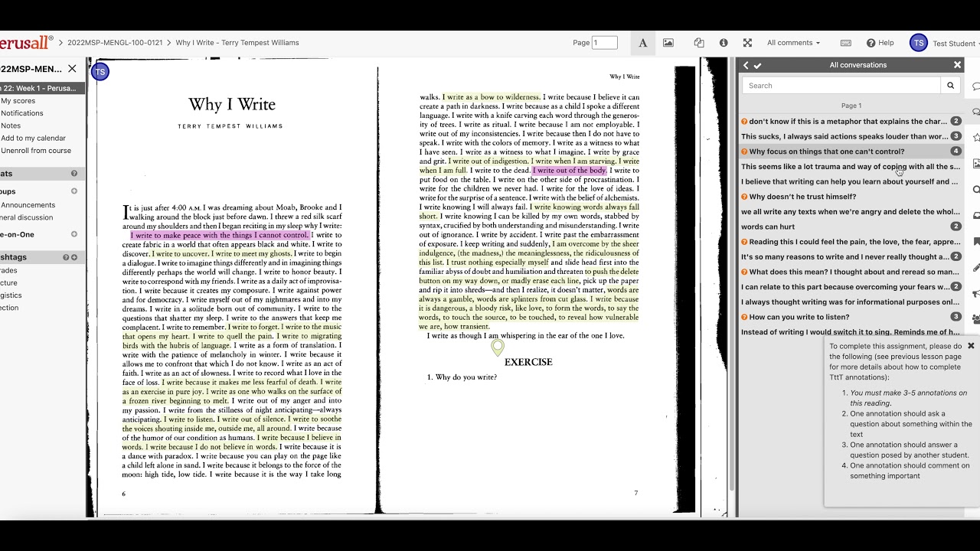Click the search magnifier button
This screenshot has height=551, width=980.
(950, 86)
